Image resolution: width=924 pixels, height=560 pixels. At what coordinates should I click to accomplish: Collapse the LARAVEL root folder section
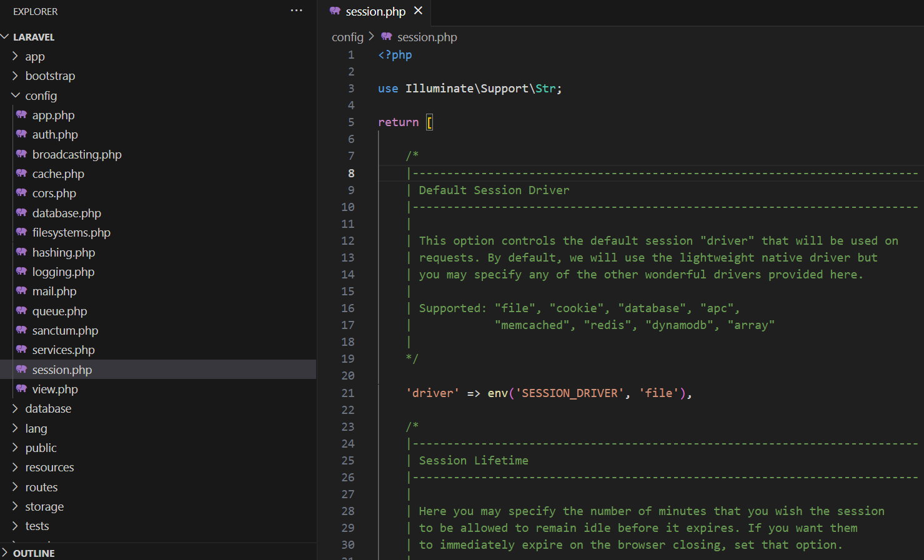coord(5,37)
